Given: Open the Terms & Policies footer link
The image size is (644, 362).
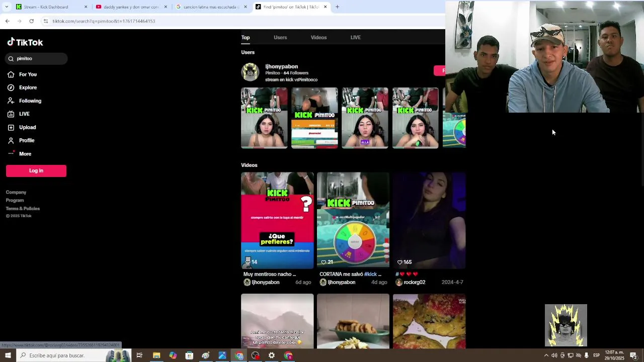Looking at the screenshot, I should (x=23, y=209).
